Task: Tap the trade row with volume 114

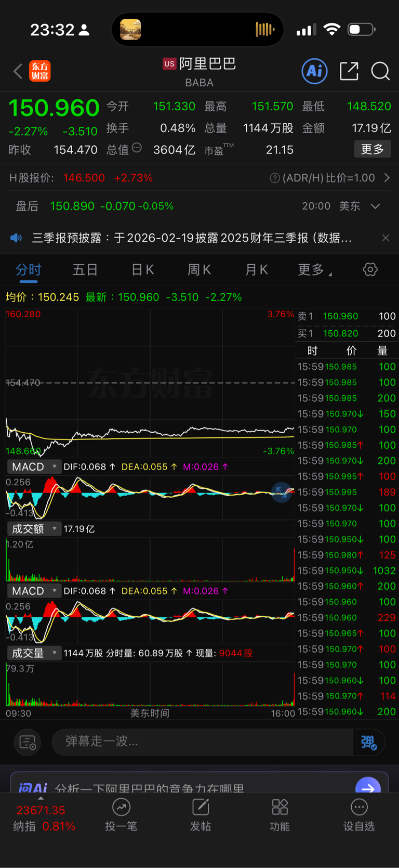Action: [x=347, y=696]
